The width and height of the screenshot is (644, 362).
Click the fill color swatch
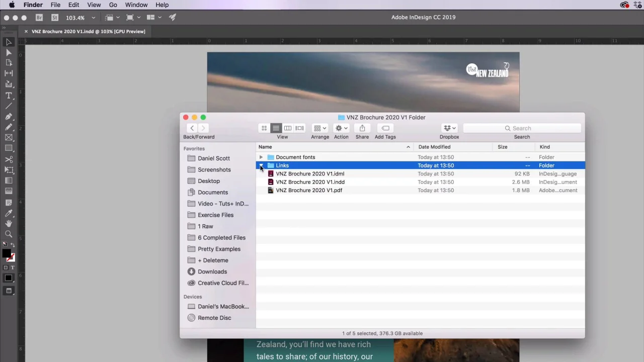[6, 253]
